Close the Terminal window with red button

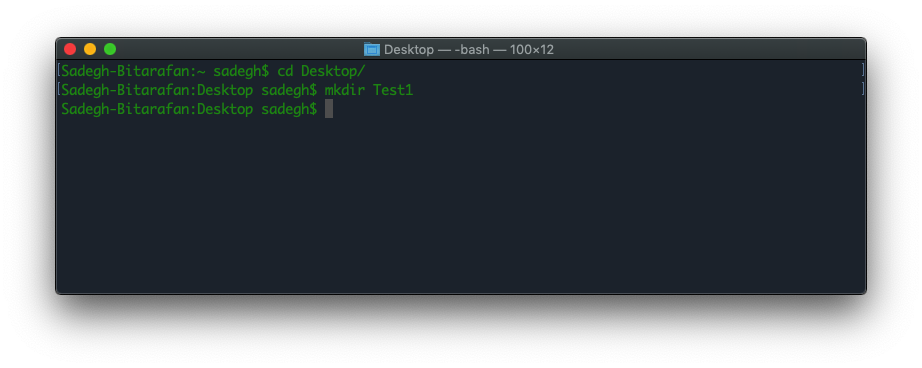tap(70, 49)
